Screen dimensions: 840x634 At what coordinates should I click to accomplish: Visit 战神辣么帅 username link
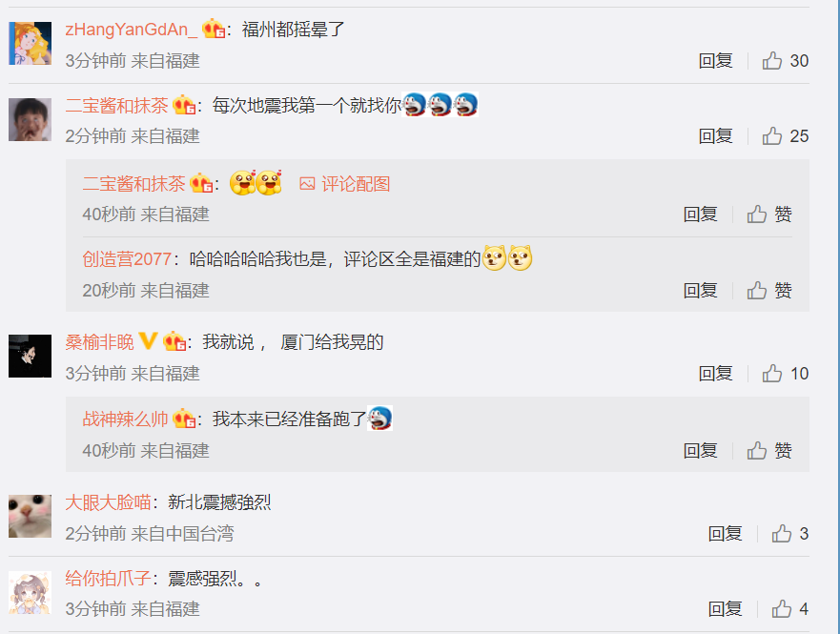click(125, 419)
